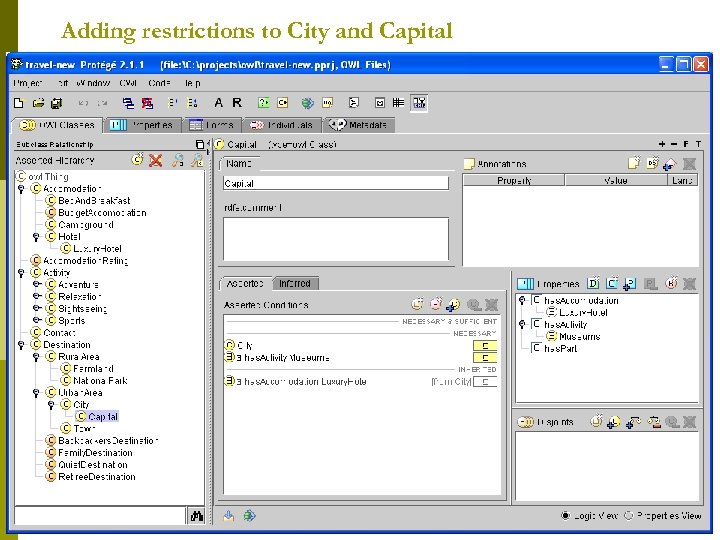The image size is (720, 540).
Task: Collapse the Activity tree node
Action: click(21, 273)
